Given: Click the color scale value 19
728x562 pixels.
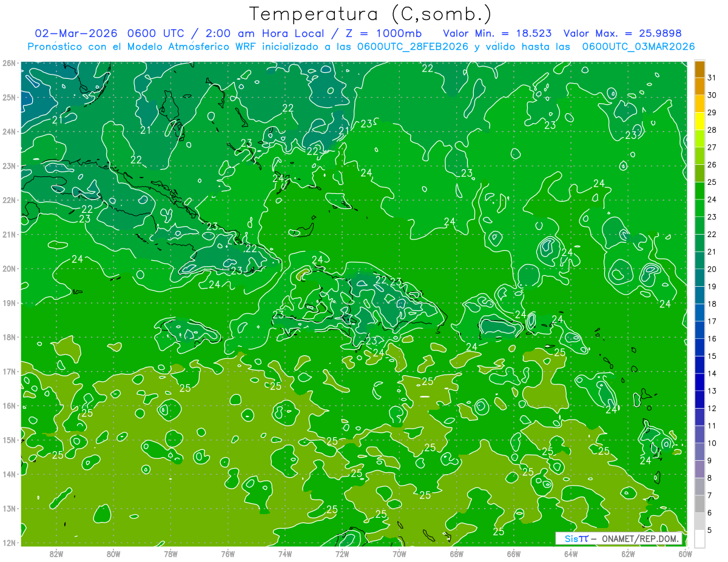Looking at the screenshot, I should click(x=712, y=286).
